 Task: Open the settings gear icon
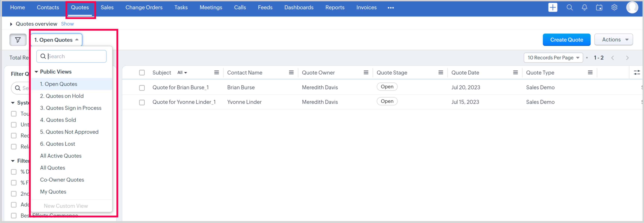coord(614,7)
